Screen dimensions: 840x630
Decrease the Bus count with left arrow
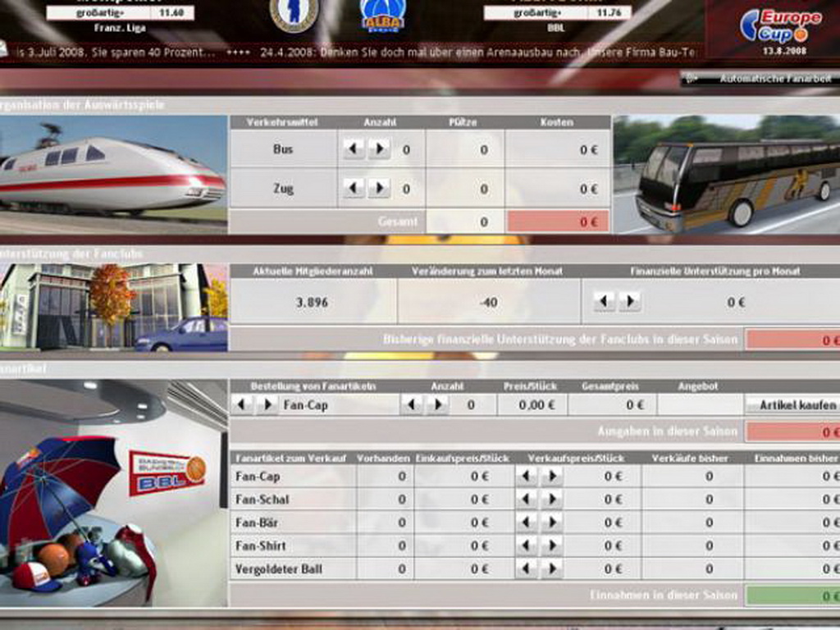tap(354, 149)
